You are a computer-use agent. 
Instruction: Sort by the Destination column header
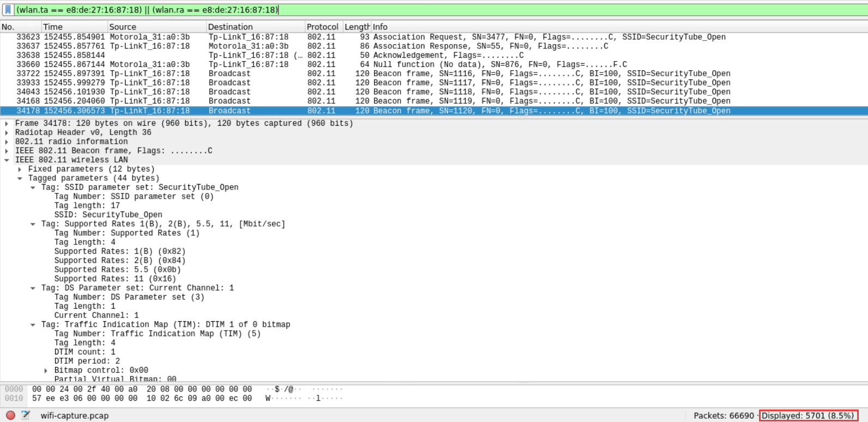(256, 27)
